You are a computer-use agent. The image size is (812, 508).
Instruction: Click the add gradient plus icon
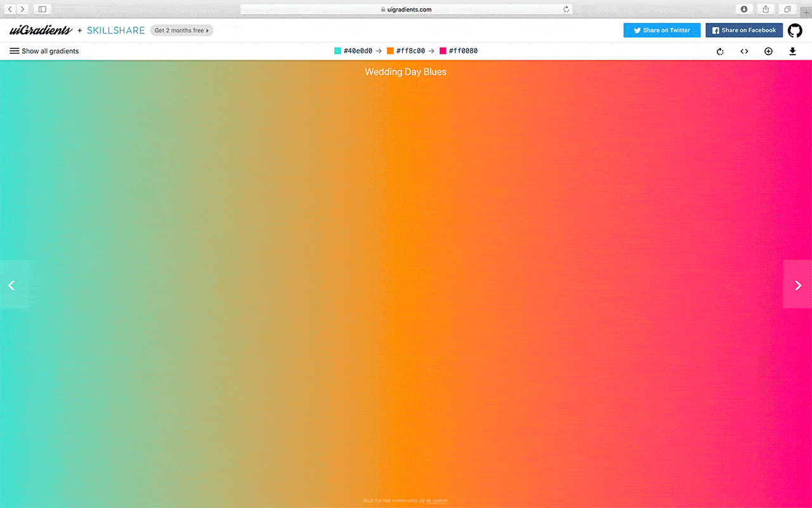tap(768, 51)
